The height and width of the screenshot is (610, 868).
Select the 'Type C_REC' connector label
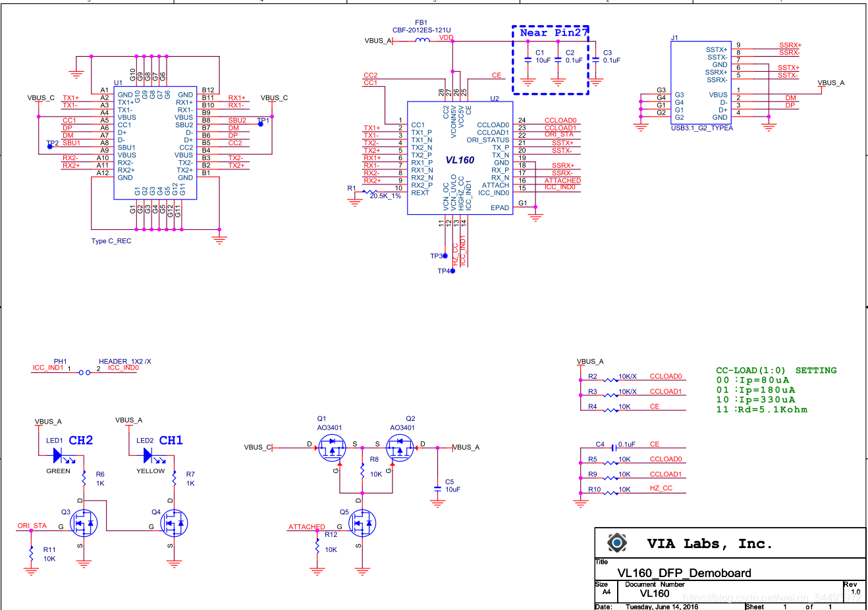coord(111,241)
